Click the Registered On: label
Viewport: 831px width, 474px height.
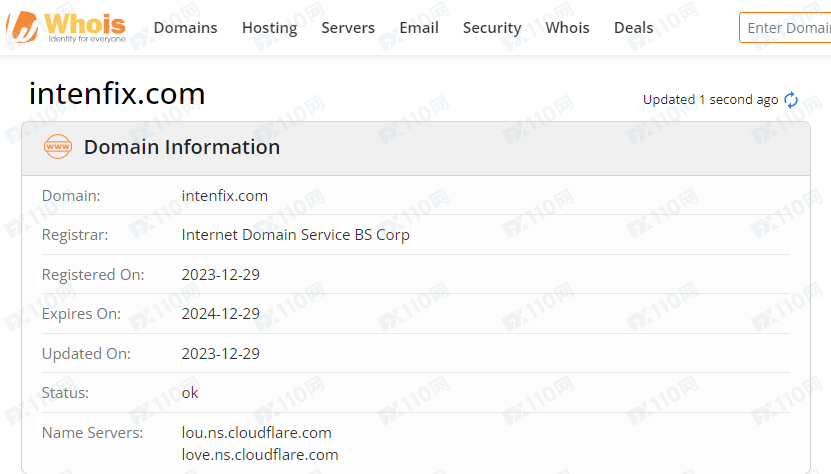93,275
